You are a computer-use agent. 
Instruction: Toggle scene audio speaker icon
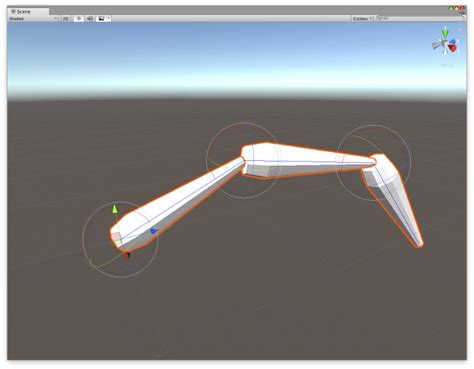[x=90, y=19]
